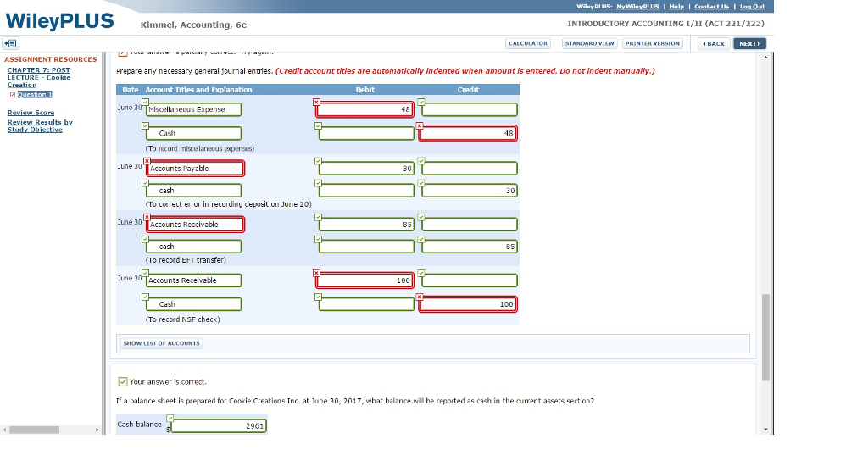Log out of WileyPLUS
This screenshot has width=868, height=472.
point(752,6)
